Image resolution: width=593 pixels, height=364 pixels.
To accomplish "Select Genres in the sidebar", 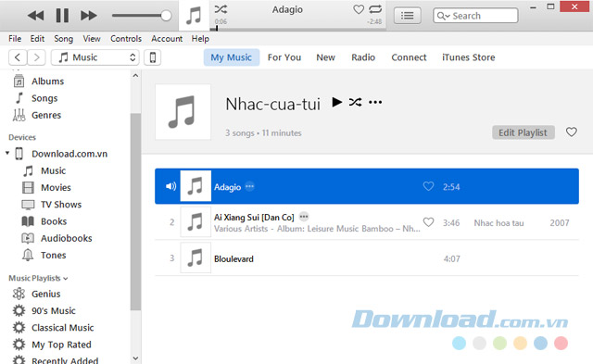I will [x=45, y=115].
